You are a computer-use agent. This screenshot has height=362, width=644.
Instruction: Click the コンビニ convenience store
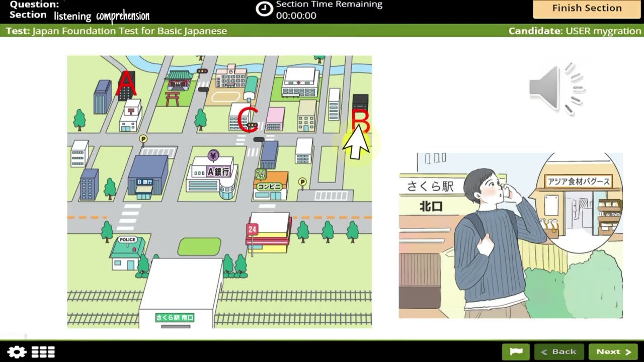tap(271, 185)
